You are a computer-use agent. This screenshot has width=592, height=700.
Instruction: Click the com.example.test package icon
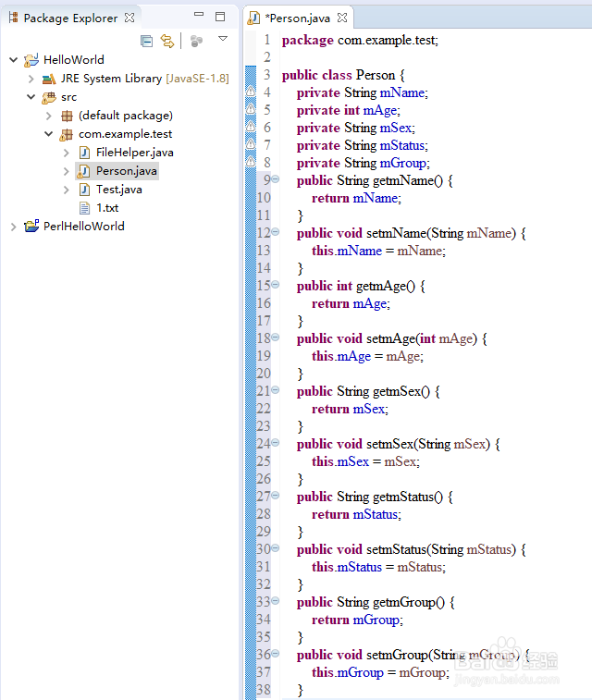pyautogui.click(x=67, y=134)
